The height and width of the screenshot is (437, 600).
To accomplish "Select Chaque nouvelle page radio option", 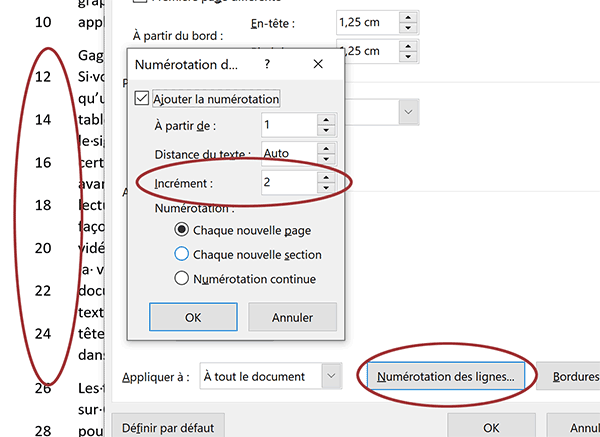I will 181,230.
